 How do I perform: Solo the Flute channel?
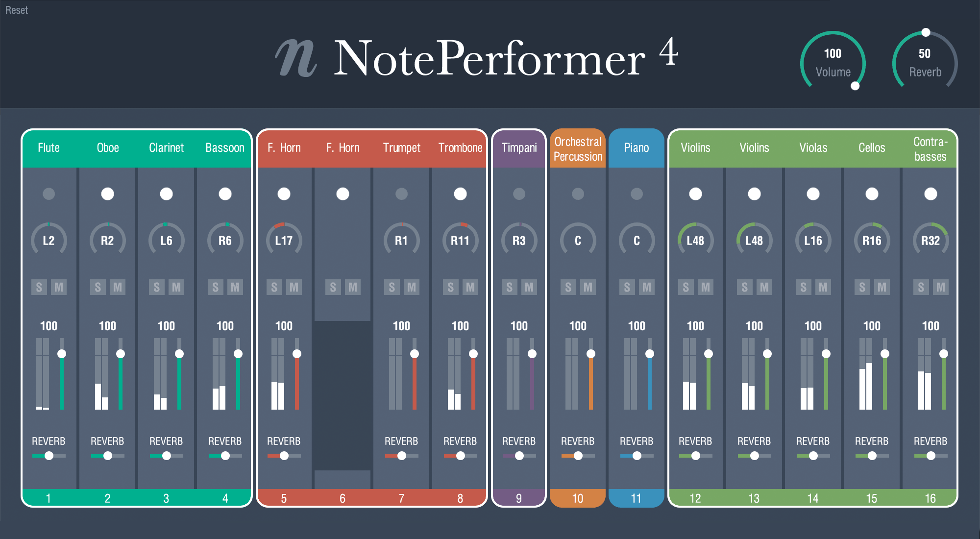pyautogui.click(x=39, y=287)
